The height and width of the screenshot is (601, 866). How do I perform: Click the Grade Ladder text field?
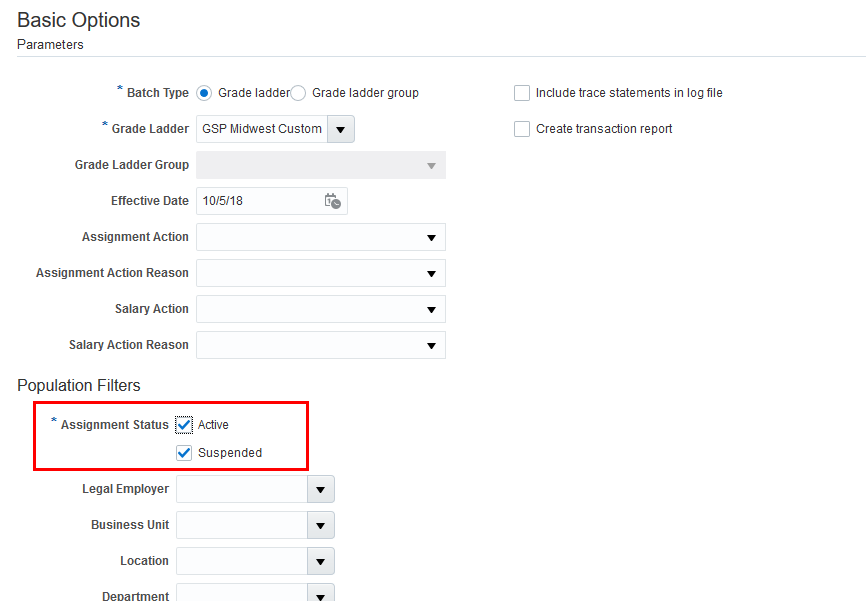(262, 129)
